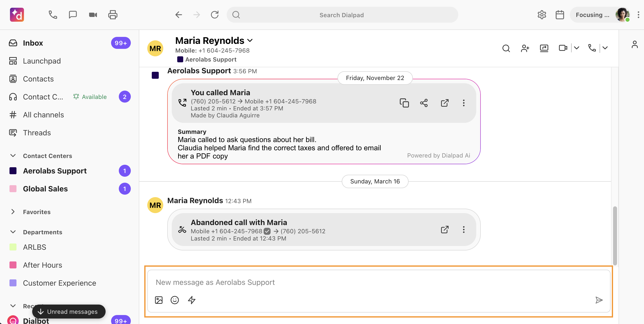Add a person to the conversation
Viewport: 644px width, 324px height.
[x=525, y=48]
